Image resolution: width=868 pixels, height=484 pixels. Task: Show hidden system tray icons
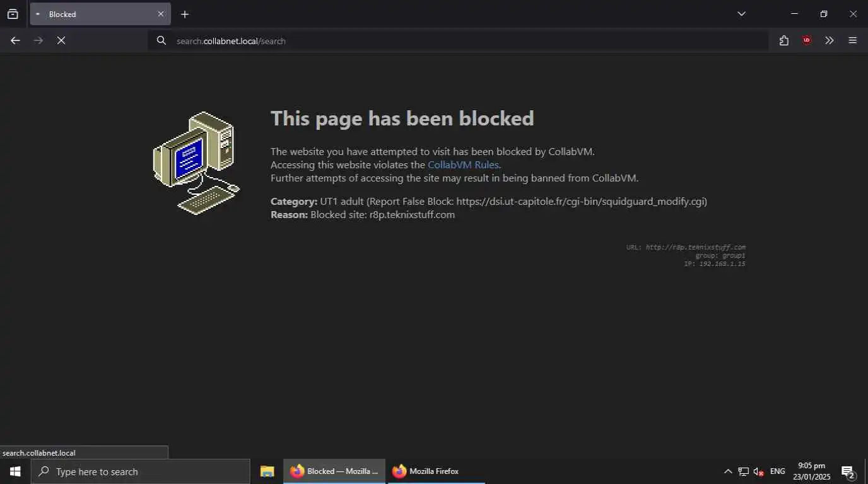[x=728, y=471]
